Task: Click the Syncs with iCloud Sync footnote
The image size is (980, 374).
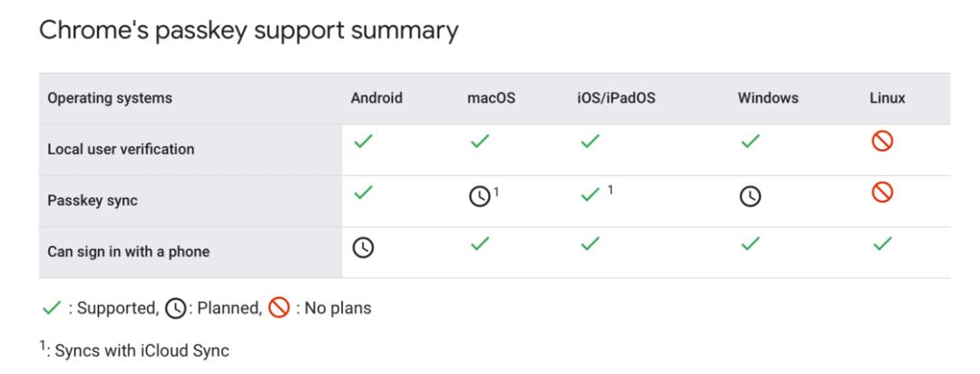Action: click(142, 351)
